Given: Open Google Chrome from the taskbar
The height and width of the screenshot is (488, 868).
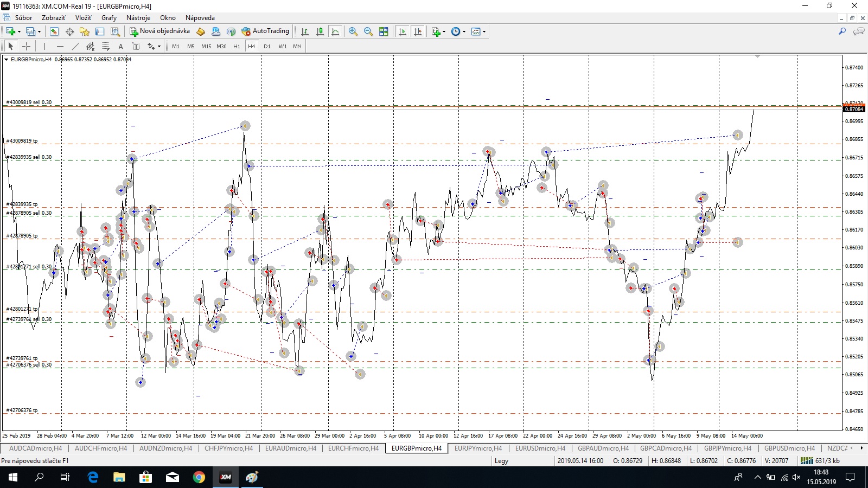Looking at the screenshot, I should pos(199,477).
